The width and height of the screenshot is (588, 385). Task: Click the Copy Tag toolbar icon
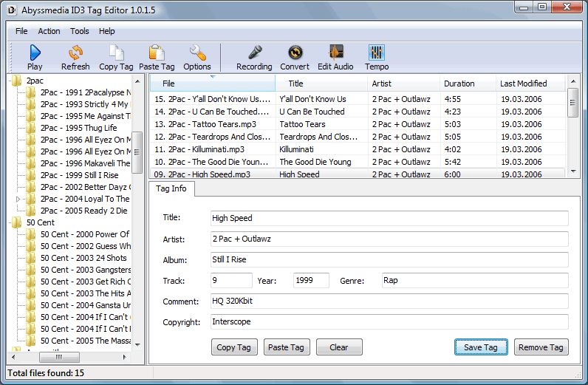116,56
